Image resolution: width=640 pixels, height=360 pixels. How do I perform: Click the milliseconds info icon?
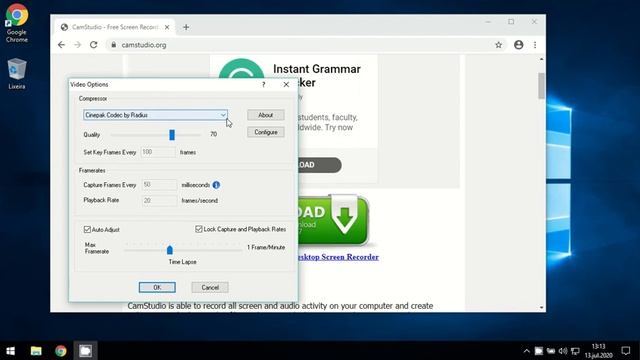(x=216, y=185)
